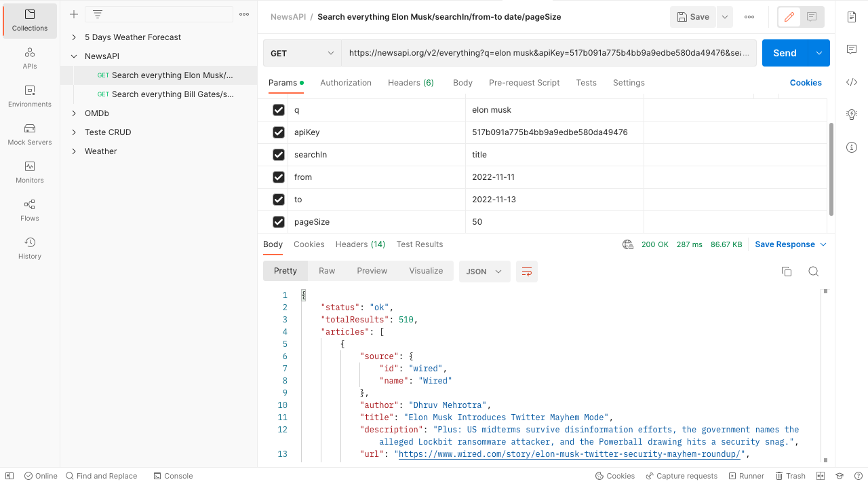This screenshot has width=868, height=484.
Task: Open the request Settings tab
Action: 629,83
